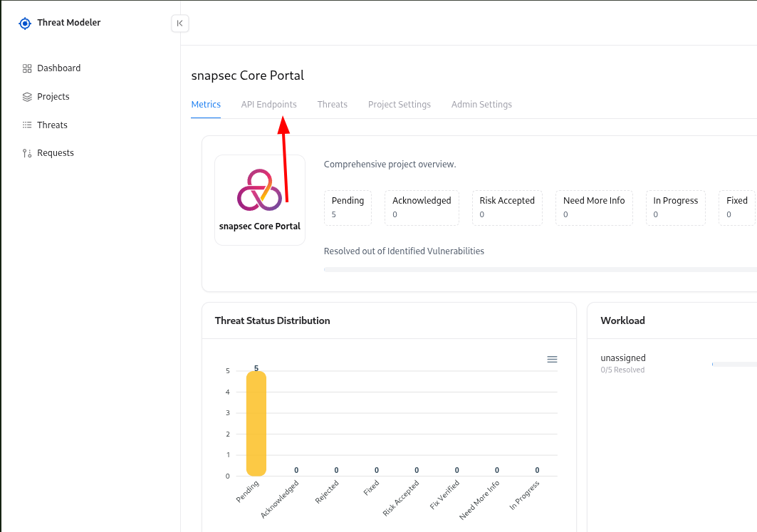Click the Risk Accepted status card
This screenshot has width=757, height=532.
(507, 207)
